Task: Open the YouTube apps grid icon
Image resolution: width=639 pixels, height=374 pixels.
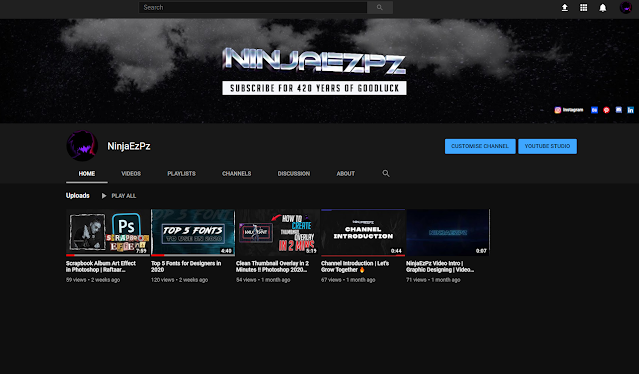Action: coord(584,7)
